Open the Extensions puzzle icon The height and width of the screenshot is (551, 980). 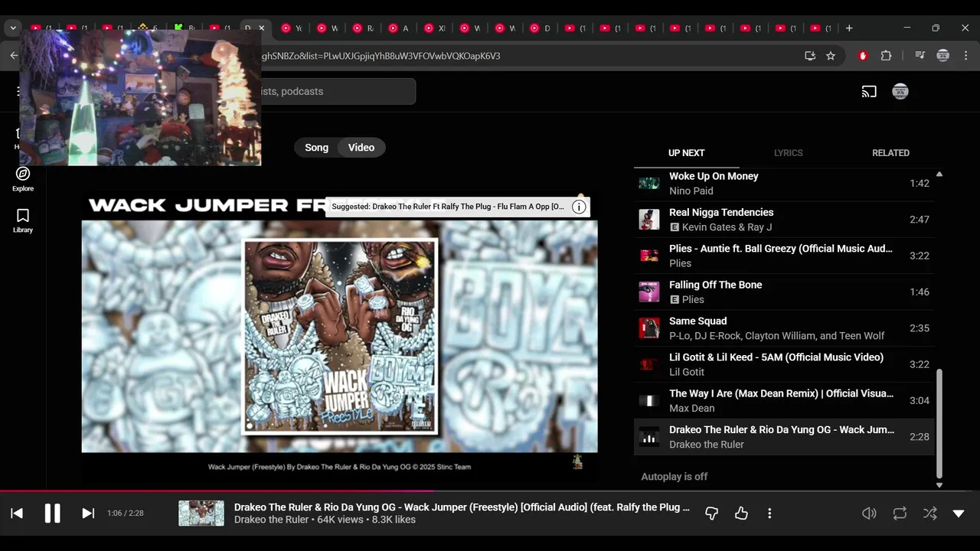point(886,56)
